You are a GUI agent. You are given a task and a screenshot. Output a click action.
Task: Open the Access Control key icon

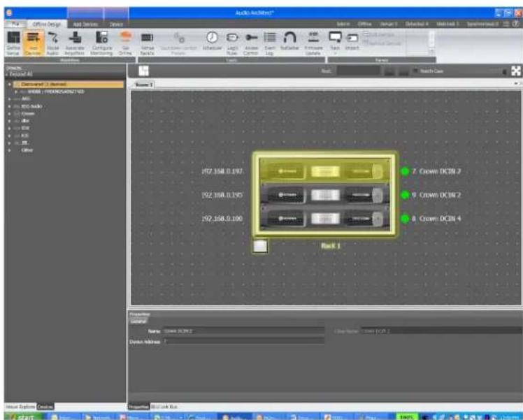(x=251, y=43)
